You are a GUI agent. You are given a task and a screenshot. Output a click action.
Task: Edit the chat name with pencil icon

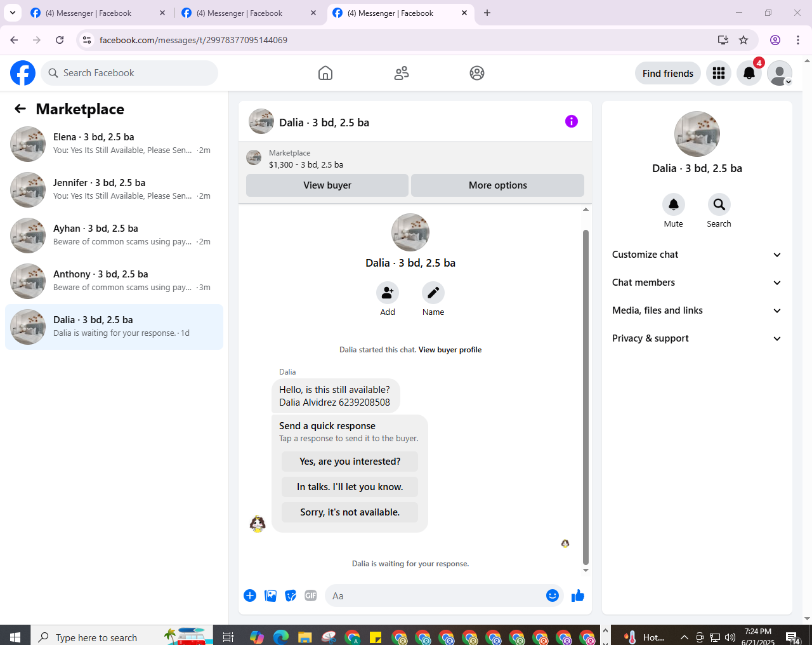tap(433, 293)
